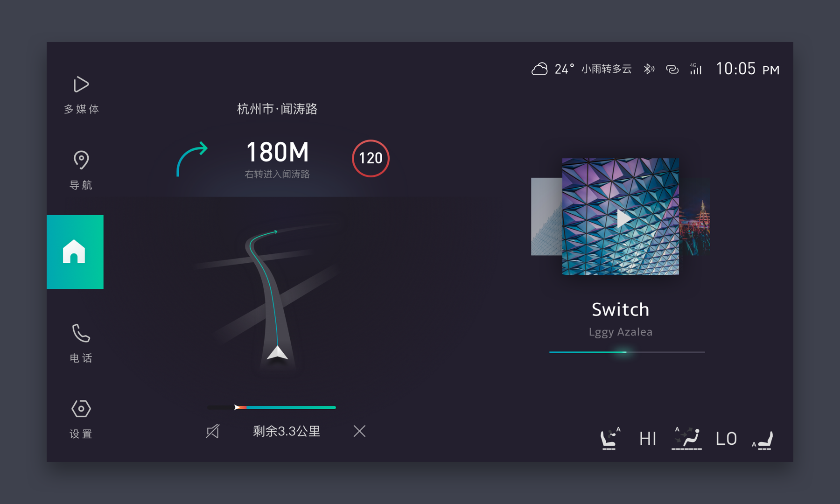840x504 pixels.
Task: Toggle the auto airflow direction icon
Action: pyautogui.click(x=686, y=439)
